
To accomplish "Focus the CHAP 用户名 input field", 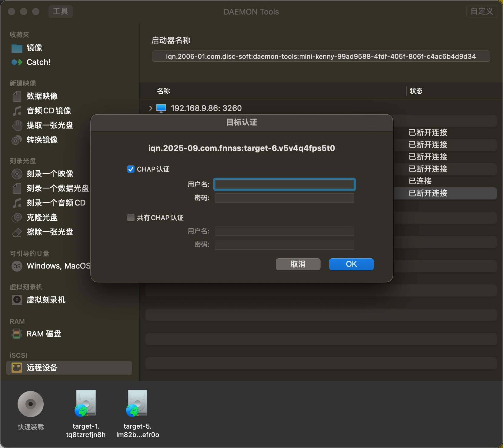I will pos(284,184).
